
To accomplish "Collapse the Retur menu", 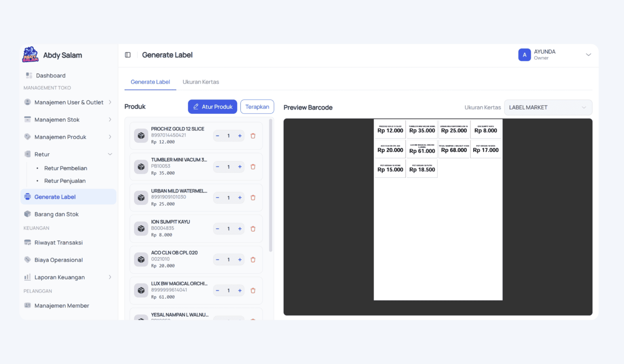I will point(68,154).
